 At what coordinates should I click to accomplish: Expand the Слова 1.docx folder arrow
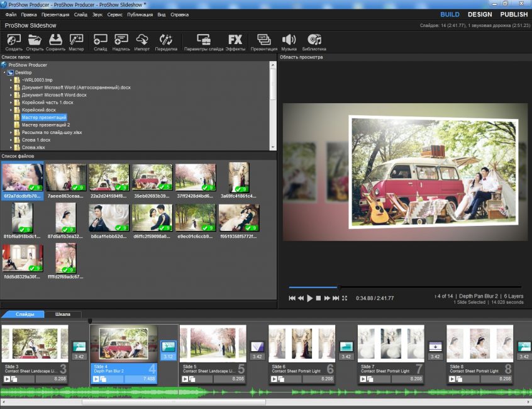(x=11, y=140)
